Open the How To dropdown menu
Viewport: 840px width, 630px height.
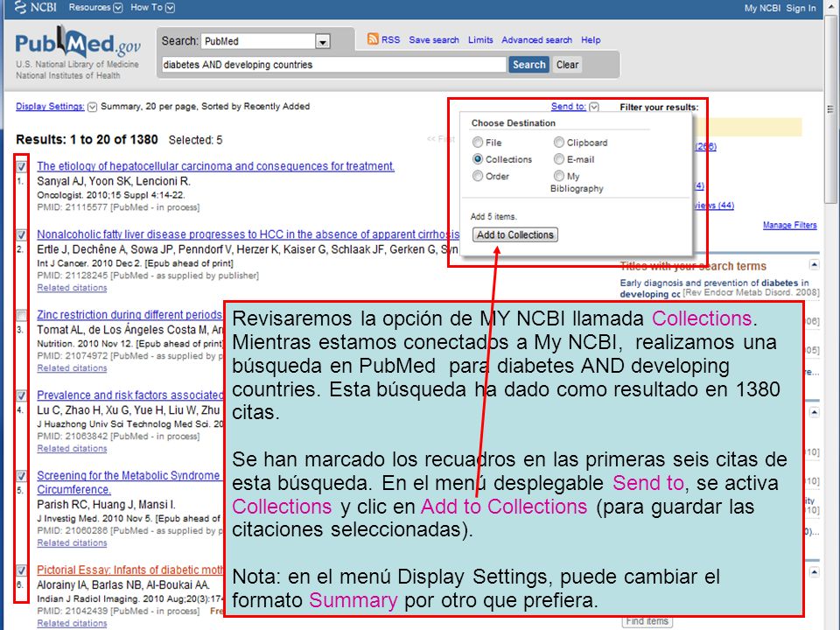(x=152, y=8)
